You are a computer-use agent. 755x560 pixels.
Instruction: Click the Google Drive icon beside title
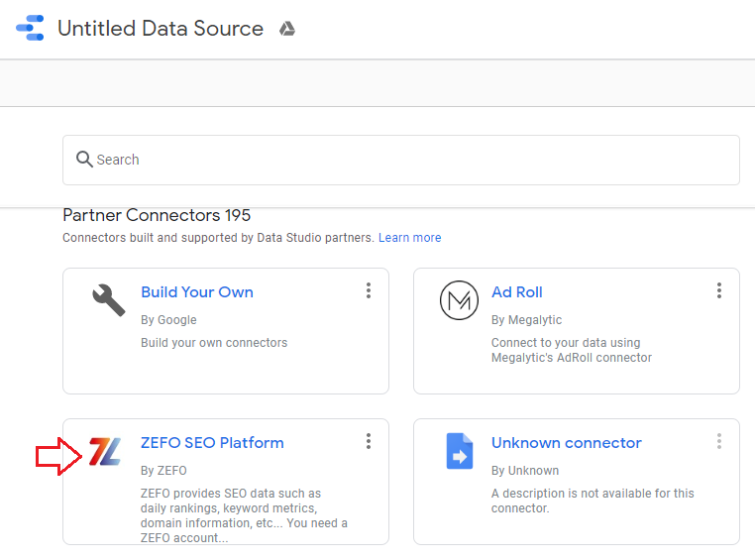point(287,29)
